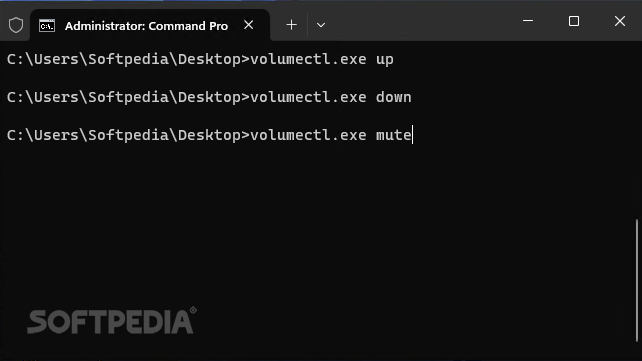This screenshot has width=642, height=361.
Task: Open a new terminal tab
Action: pos(292,25)
